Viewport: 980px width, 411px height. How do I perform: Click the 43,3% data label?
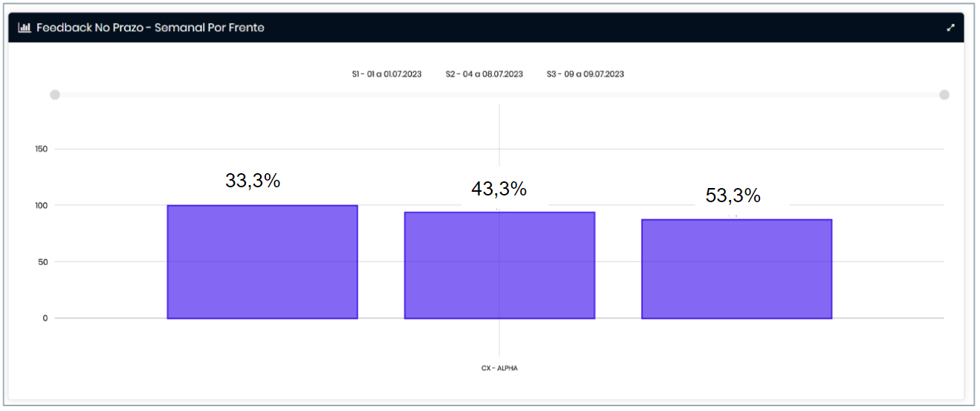(499, 190)
